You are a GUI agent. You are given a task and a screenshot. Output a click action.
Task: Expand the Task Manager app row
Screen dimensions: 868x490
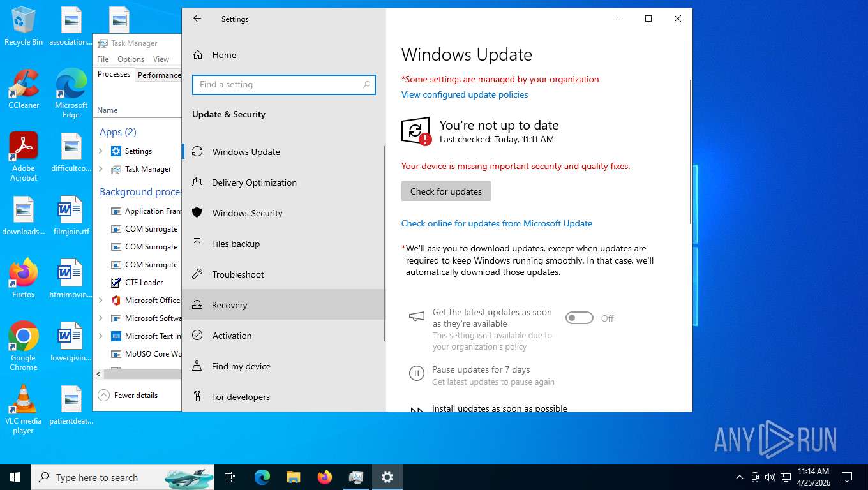pos(101,169)
